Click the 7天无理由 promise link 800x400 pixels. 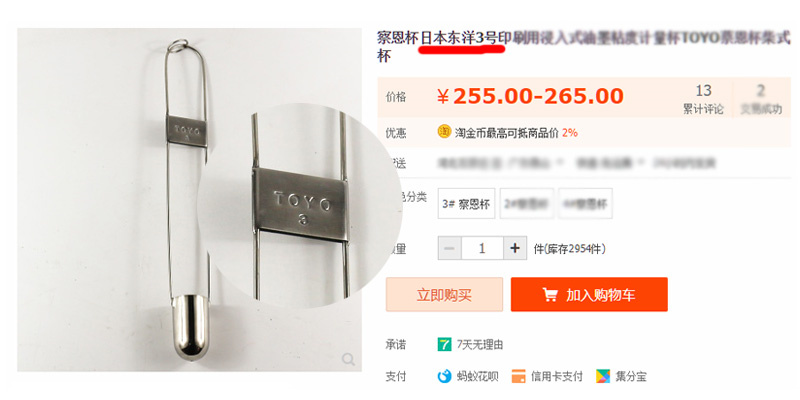click(x=480, y=344)
